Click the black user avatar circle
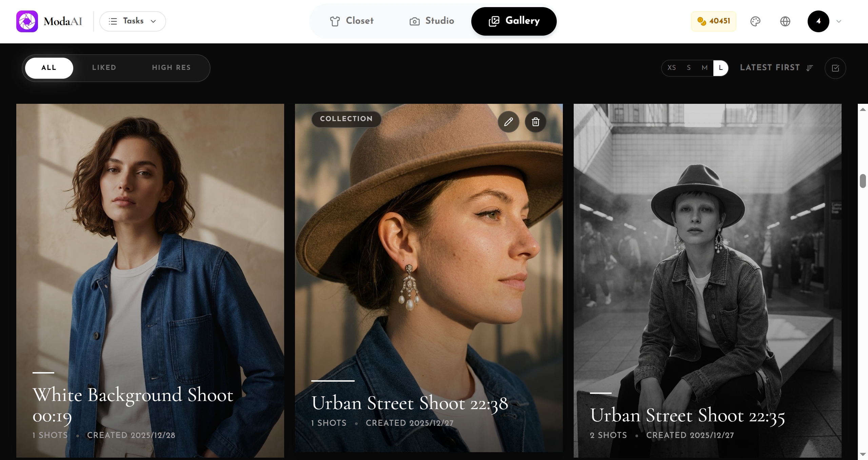This screenshot has height=460, width=868. 818,21
